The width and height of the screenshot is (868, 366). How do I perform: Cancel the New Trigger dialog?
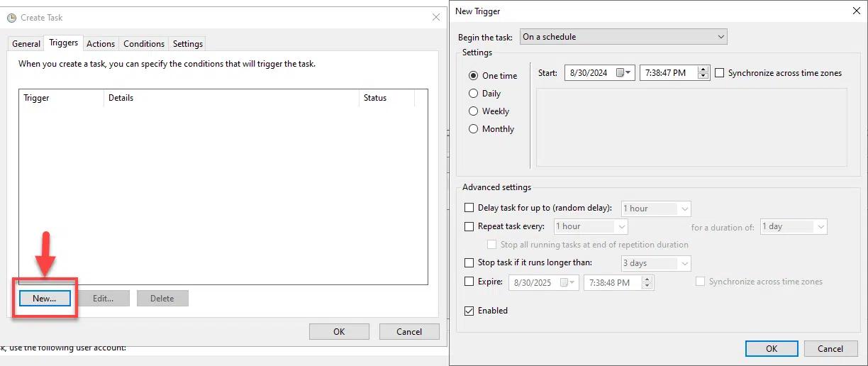coord(830,348)
